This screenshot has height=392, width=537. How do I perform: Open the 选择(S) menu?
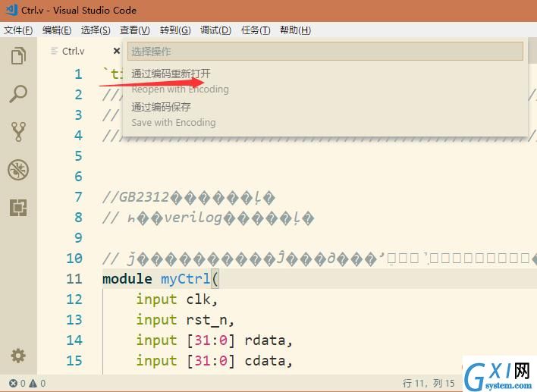[x=96, y=30]
